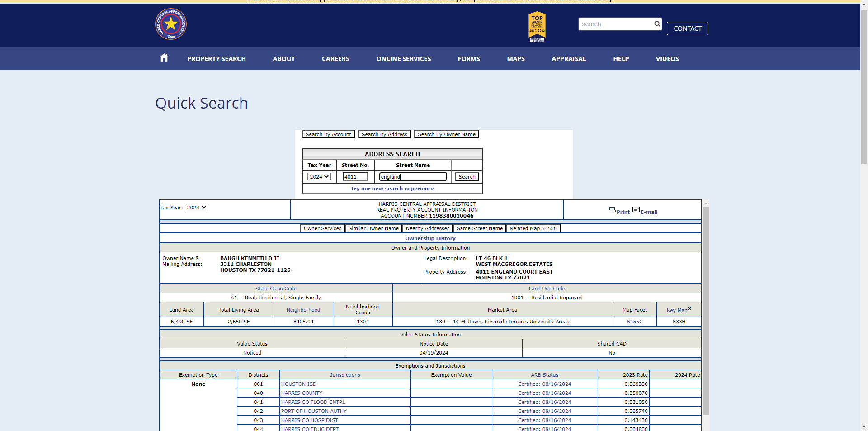Screen dimensions: 868x431
Task: Open the Tax Year dropdown in address search
Action: pyautogui.click(x=319, y=177)
